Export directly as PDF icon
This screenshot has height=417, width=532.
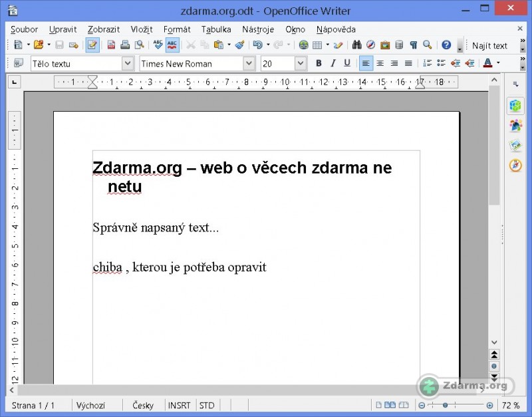(x=111, y=45)
